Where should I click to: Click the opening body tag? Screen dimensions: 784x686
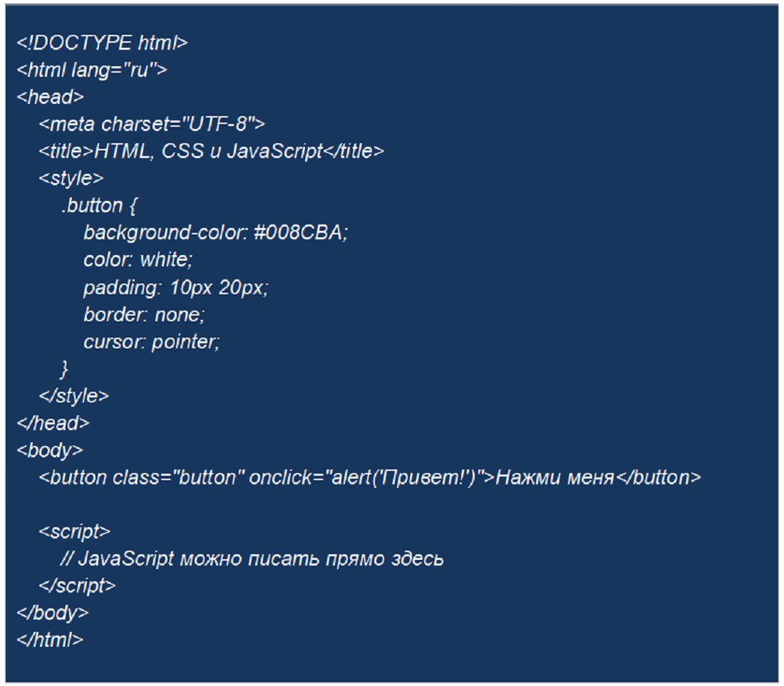[50, 450]
